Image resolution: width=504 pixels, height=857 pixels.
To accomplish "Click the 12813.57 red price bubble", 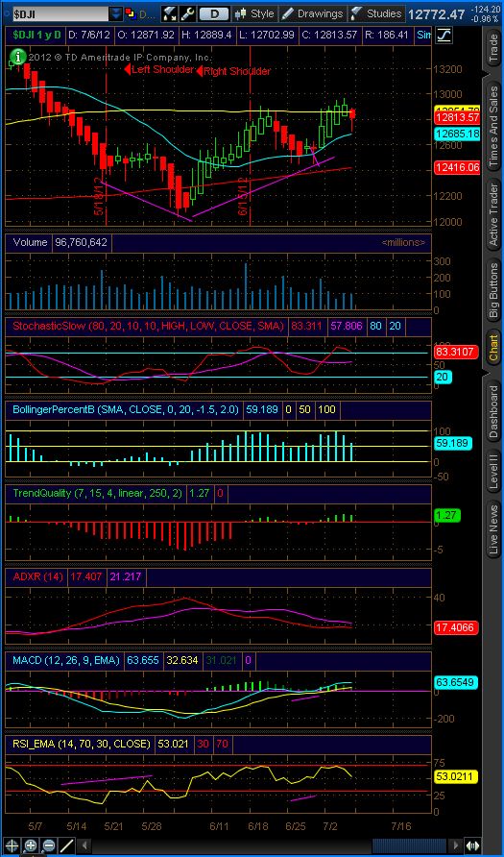I will [457, 117].
